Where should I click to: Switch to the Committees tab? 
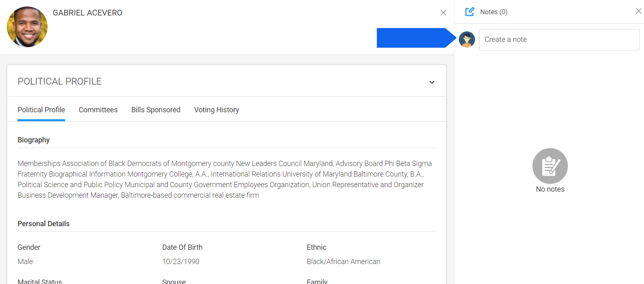pyautogui.click(x=98, y=110)
